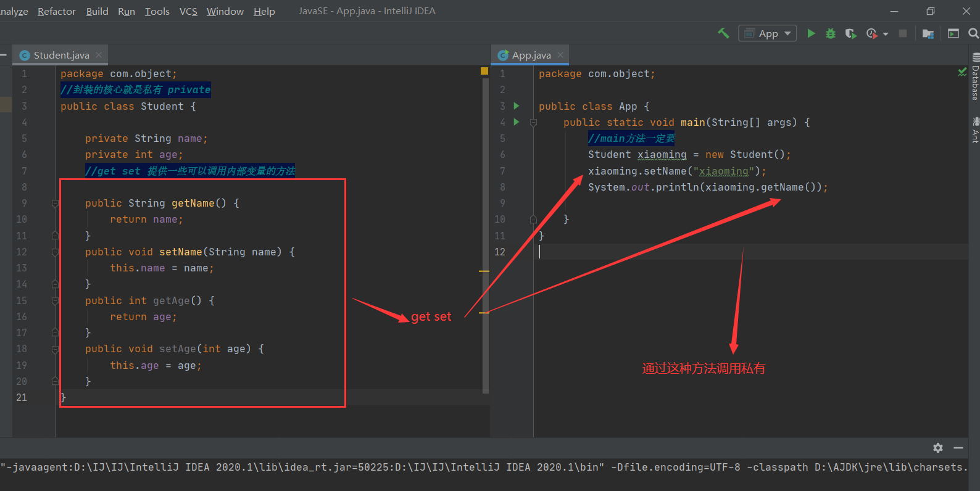Open the Database tool window
This screenshot has height=491, width=980.
click(x=974, y=77)
